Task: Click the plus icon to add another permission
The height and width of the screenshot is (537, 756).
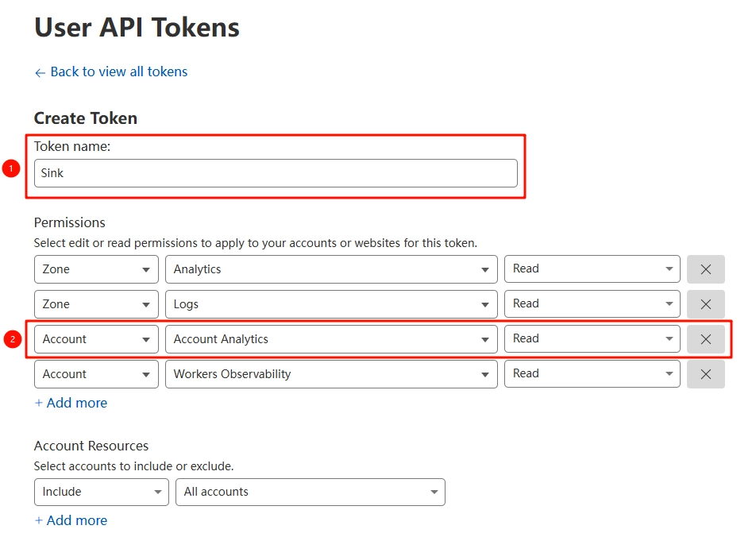Action: click(40, 403)
